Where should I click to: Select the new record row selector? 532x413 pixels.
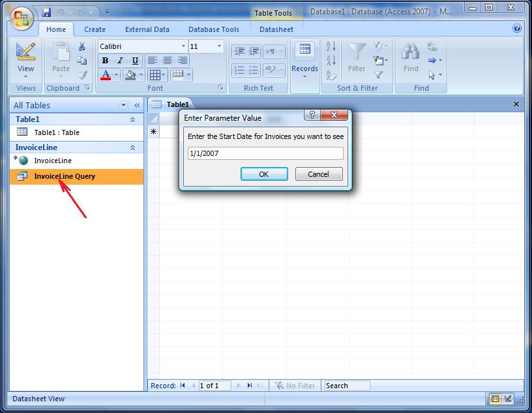(x=154, y=132)
